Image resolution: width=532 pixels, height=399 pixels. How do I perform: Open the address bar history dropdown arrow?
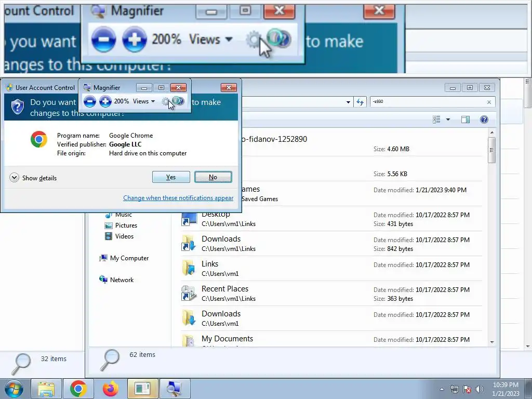pyautogui.click(x=348, y=102)
